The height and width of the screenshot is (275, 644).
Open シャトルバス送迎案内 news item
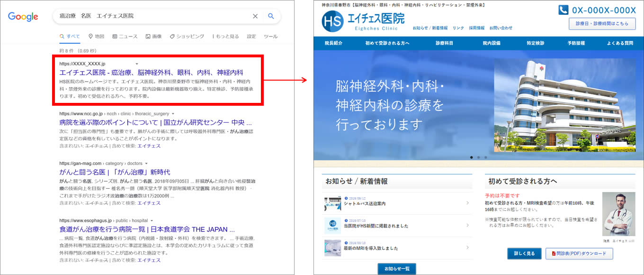[x=365, y=204]
